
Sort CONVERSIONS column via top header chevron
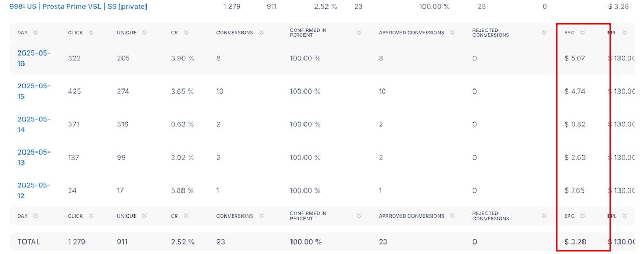coord(261,33)
